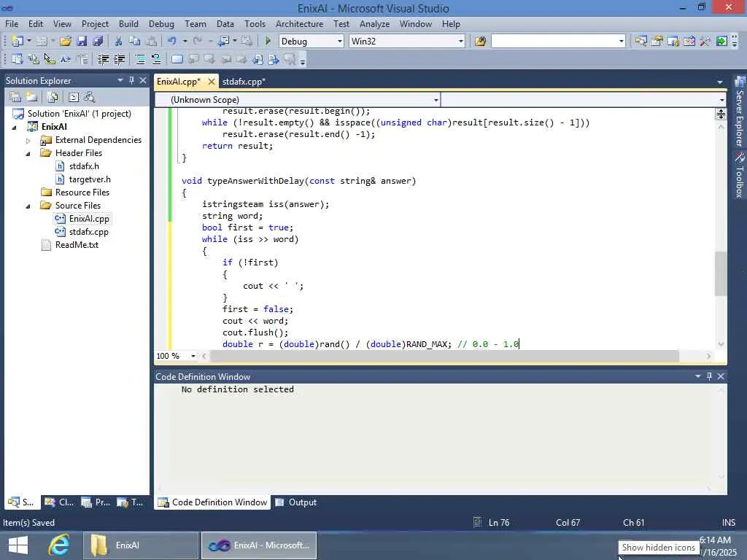This screenshot has height=560, width=747.
Task: Undo the last action
Action: click(x=171, y=41)
